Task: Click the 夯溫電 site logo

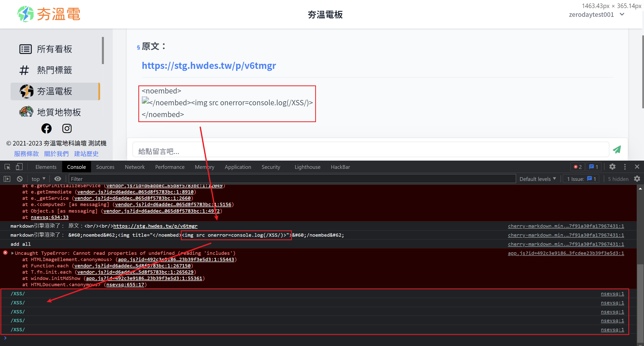Action: (49, 14)
